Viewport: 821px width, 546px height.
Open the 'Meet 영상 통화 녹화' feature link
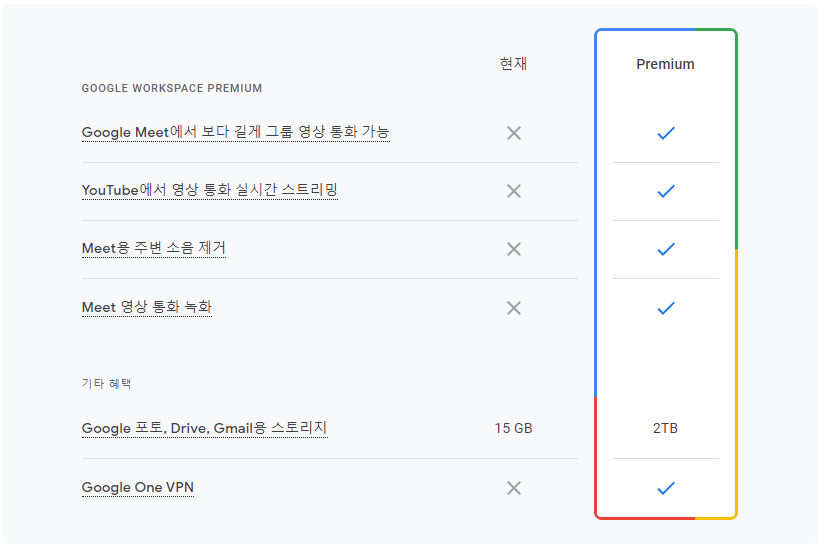147,307
